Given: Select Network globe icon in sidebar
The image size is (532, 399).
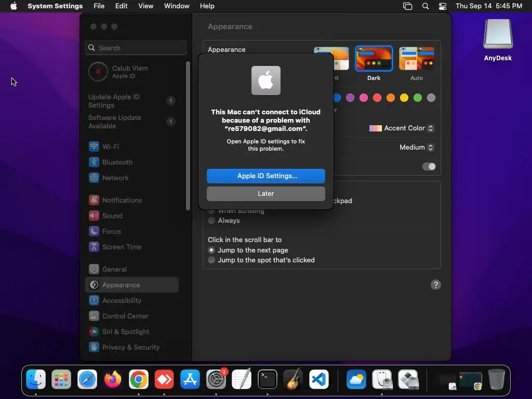Looking at the screenshot, I should coord(94,178).
